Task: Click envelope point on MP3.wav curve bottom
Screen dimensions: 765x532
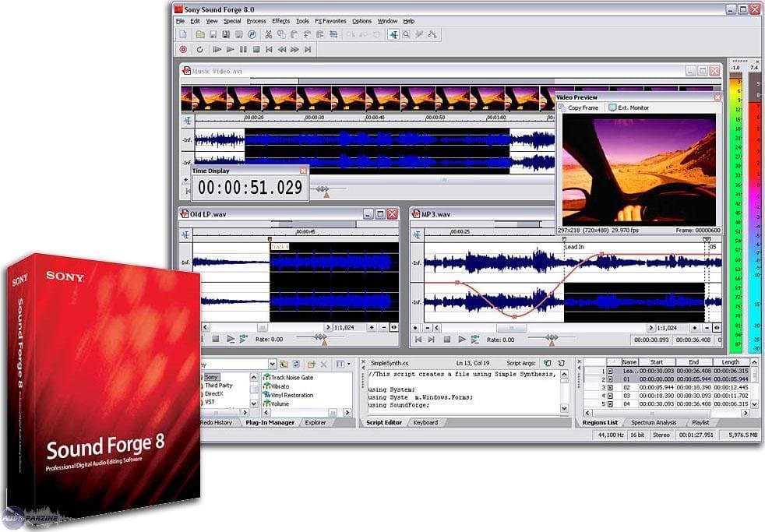Action: 514,317
